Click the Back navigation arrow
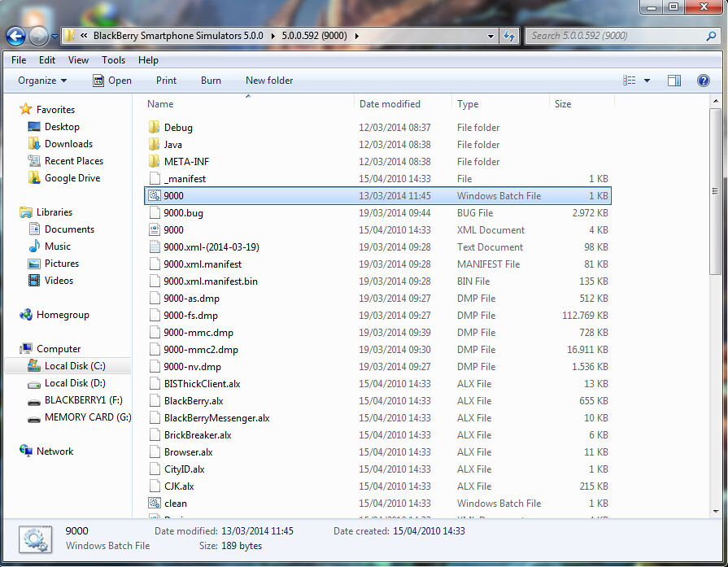 coord(15,36)
